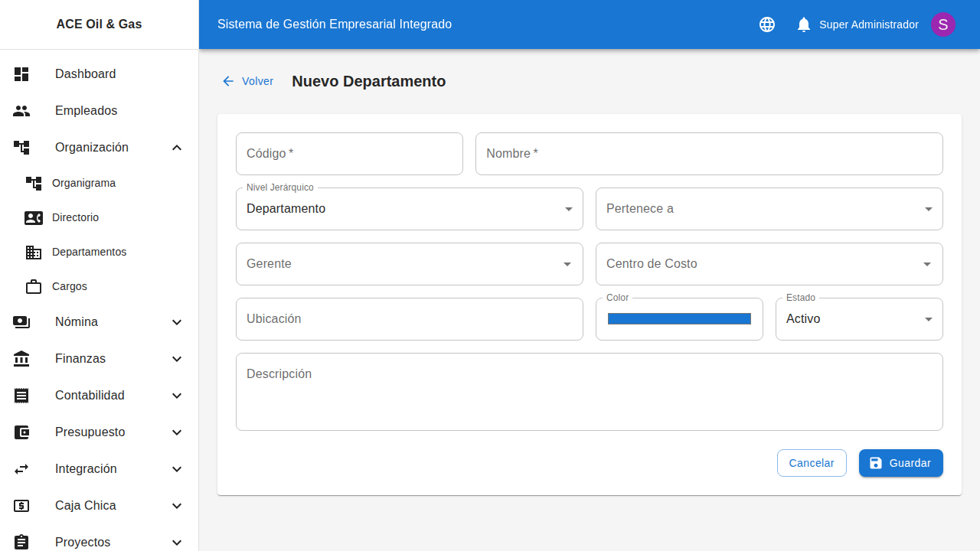This screenshot has width=980, height=551.
Task: Open the language globe icon
Action: click(x=766, y=24)
